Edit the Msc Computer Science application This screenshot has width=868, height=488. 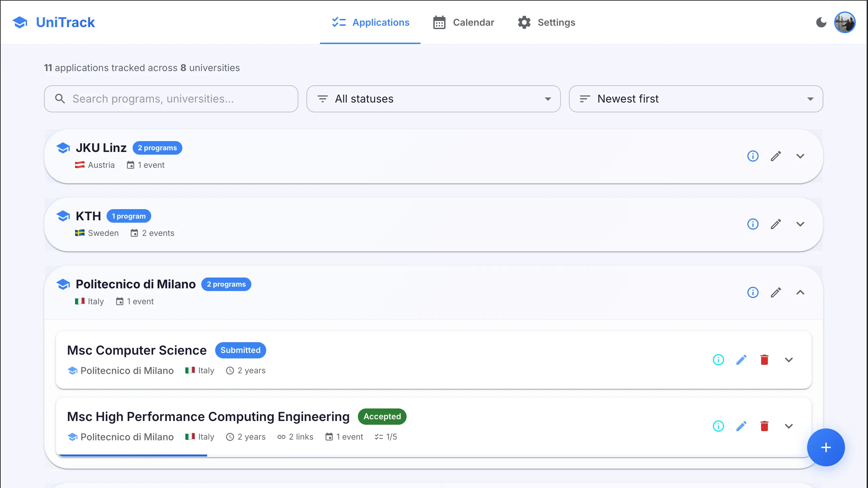(741, 360)
